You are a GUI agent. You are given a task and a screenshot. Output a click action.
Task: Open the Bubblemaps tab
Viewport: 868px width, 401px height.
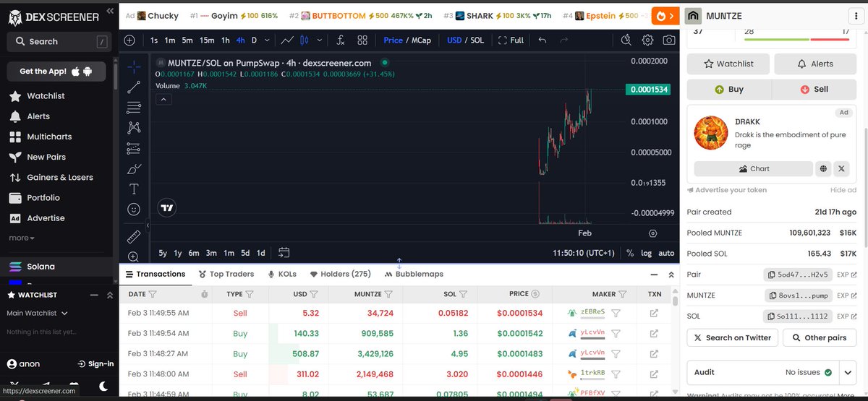(414, 274)
